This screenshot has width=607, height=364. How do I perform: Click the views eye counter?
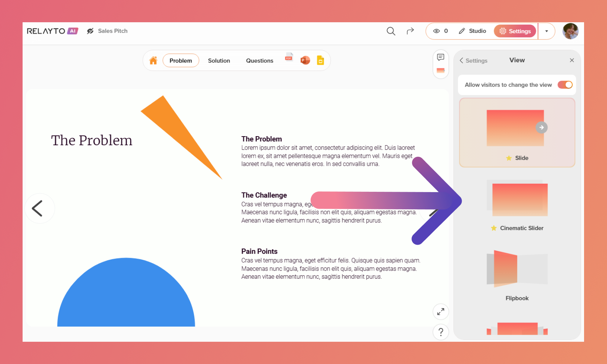(440, 31)
